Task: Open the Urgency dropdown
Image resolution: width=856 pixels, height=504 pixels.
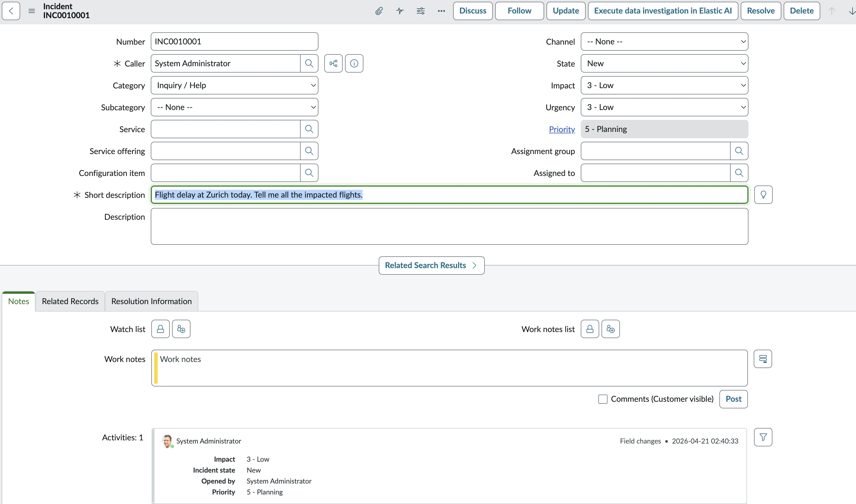Action: click(x=664, y=107)
